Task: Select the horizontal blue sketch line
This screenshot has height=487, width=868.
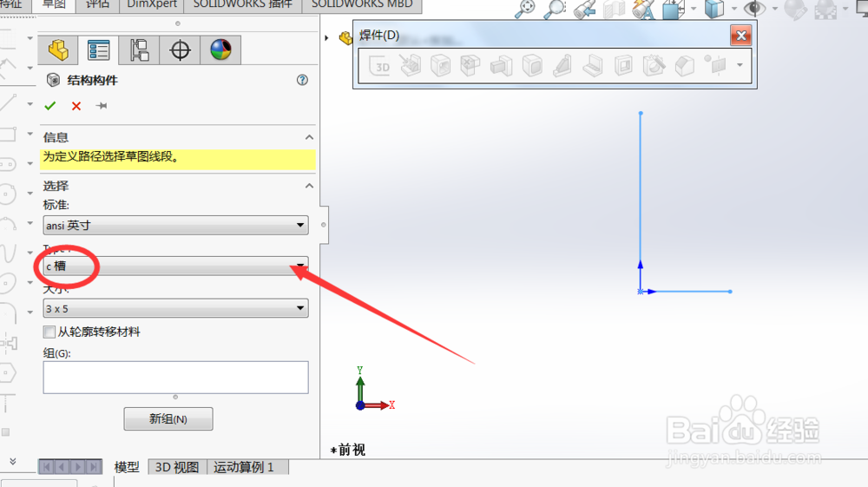Action: tap(692, 291)
